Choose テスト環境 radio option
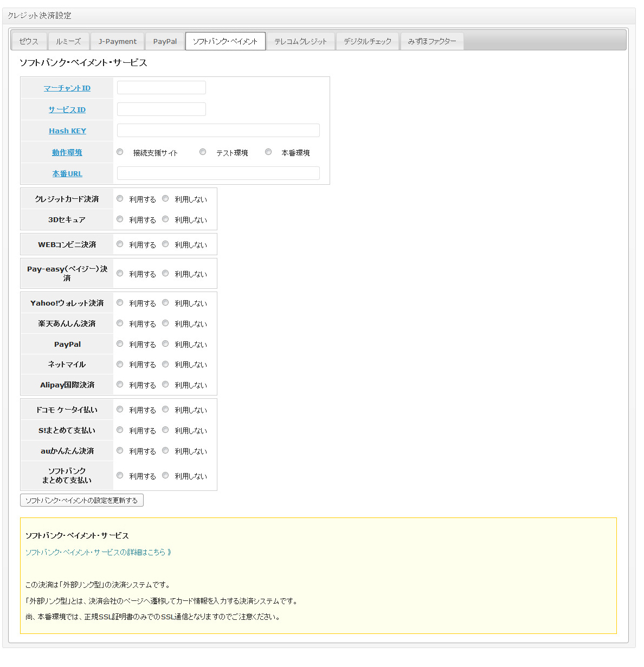Viewport: 644px width, 667px height. pos(203,152)
